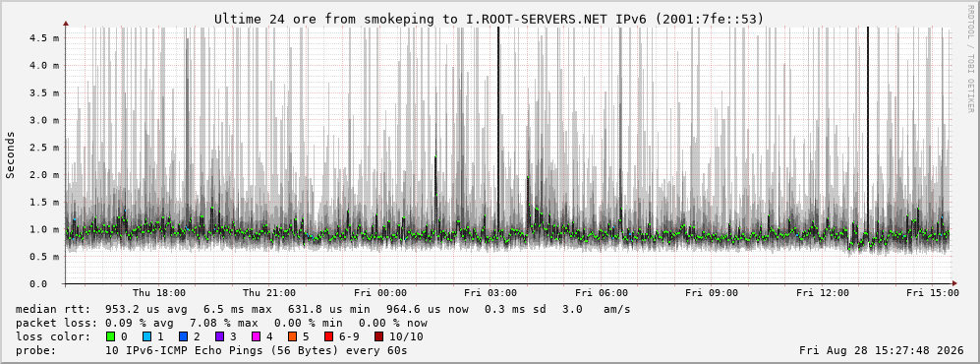Click the Fri 12:00 time axis label
The image size is (980, 364).
[x=823, y=293]
